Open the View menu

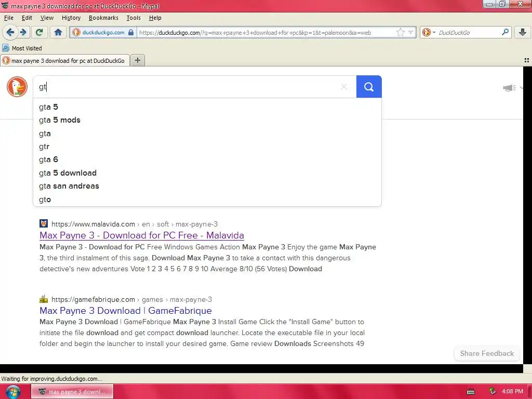pos(47,18)
